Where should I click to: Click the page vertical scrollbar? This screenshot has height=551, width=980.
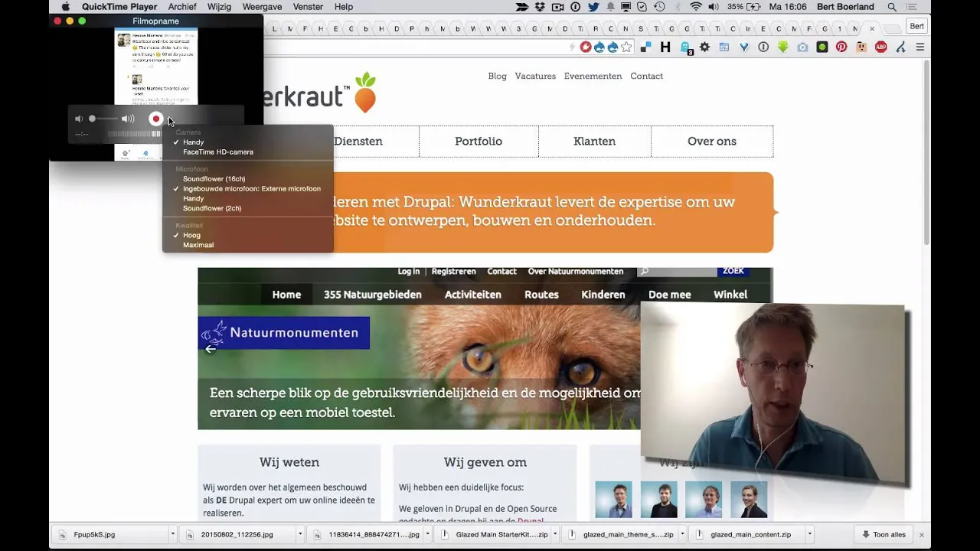[926, 153]
